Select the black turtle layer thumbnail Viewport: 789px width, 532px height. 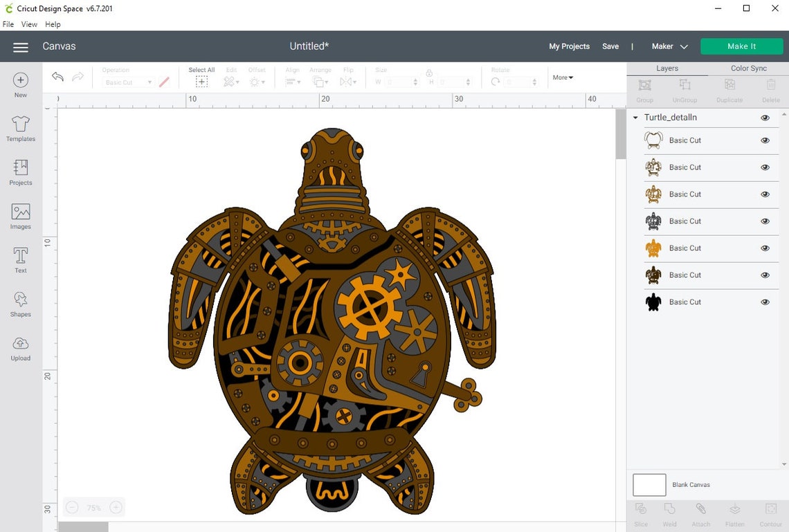653,302
